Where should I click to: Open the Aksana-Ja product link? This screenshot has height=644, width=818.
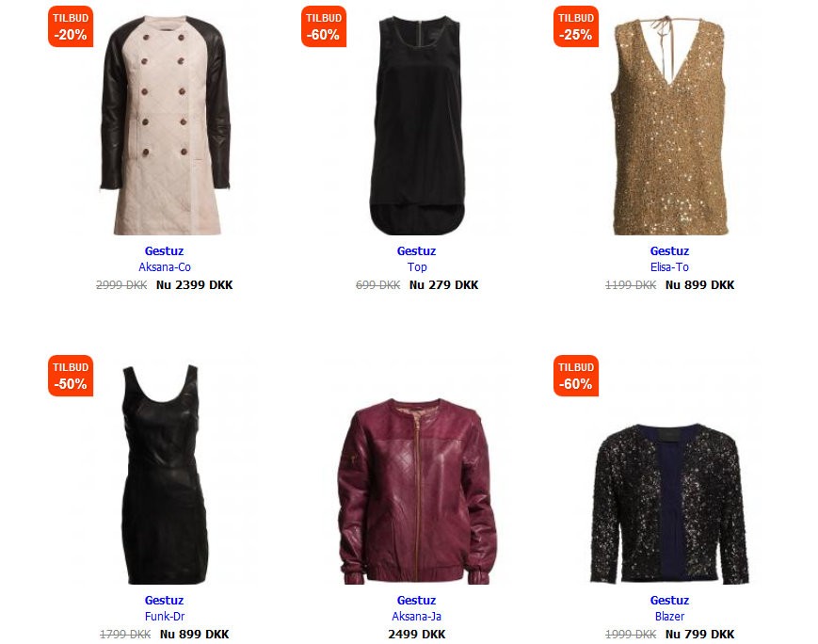coord(417,617)
